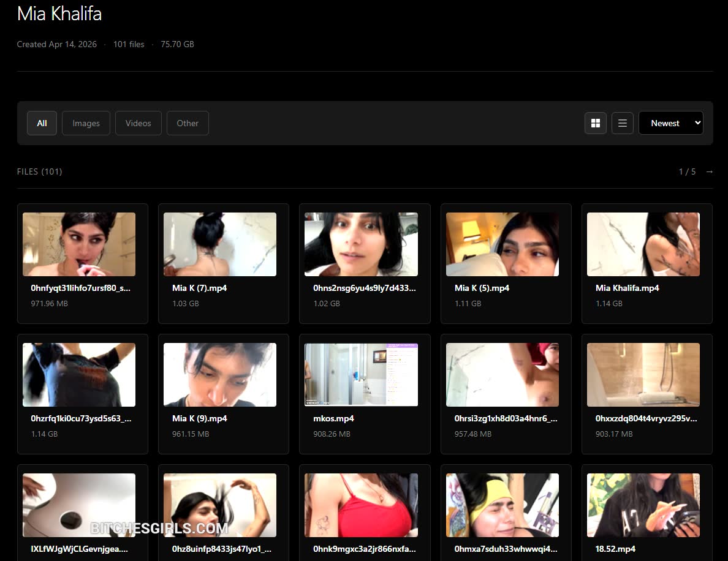Filter files by Images
The width and height of the screenshot is (728, 561).
86,123
